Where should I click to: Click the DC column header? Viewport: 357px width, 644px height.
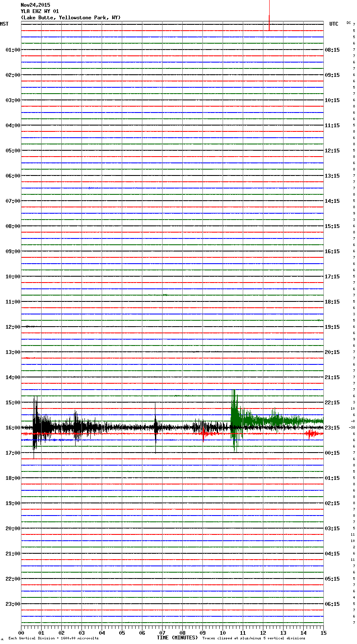coord(349,23)
